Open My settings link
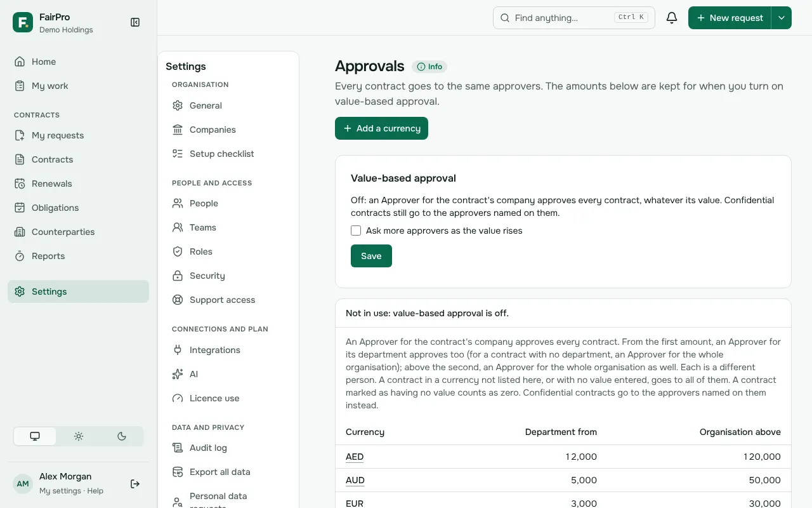Viewport: 812px width, 508px height. coord(60,491)
